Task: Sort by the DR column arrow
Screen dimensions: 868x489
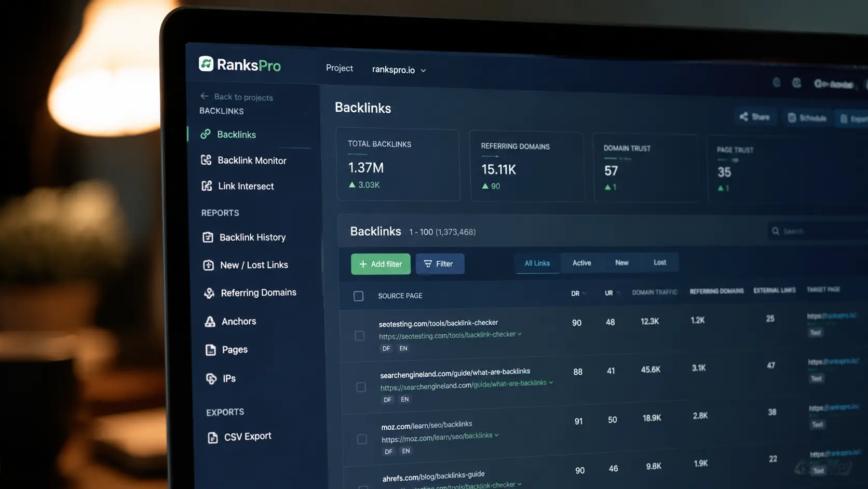Action: (x=585, y=294)
